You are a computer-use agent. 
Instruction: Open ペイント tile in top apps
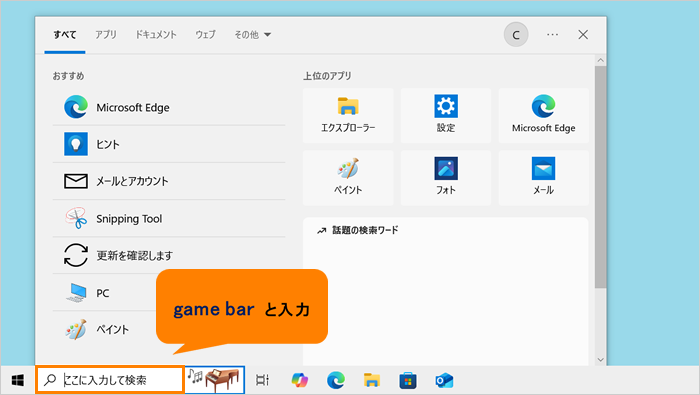click(348, 178)
